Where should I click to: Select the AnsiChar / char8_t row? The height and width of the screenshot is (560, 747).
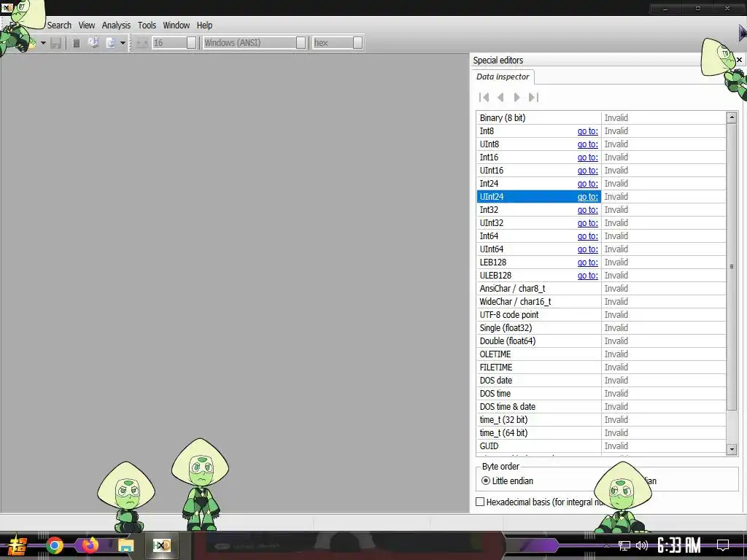click(x=601, y=289)
